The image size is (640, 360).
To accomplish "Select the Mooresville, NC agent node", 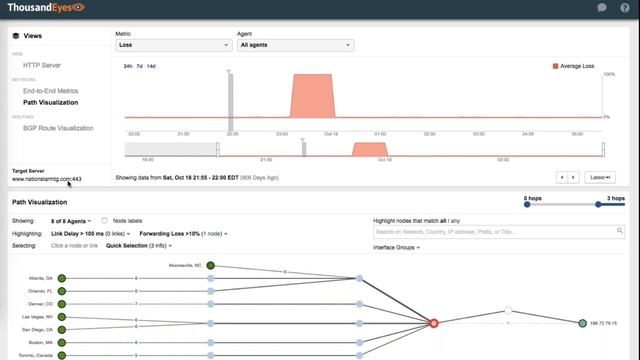I will [211, 265].
